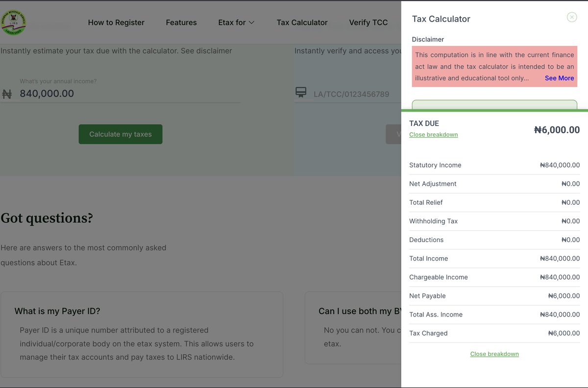The width and height of the screenshot is (588, 388).
Task: Click the TCC card icon
Action: coord(301,92)
